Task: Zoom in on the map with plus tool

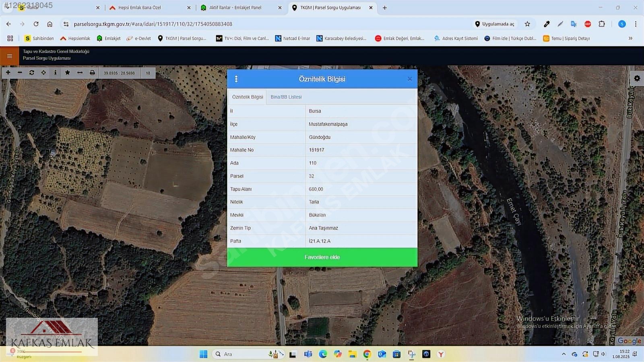Action: 8,72
